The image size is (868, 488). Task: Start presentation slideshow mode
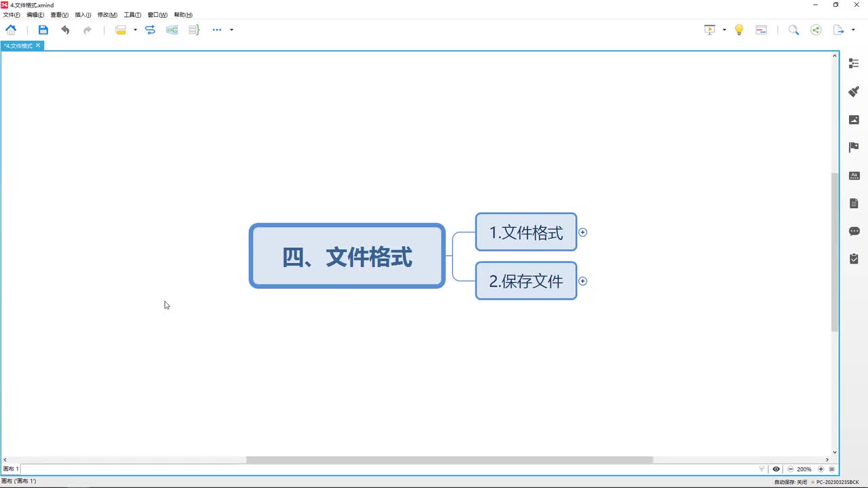point(710,30)
